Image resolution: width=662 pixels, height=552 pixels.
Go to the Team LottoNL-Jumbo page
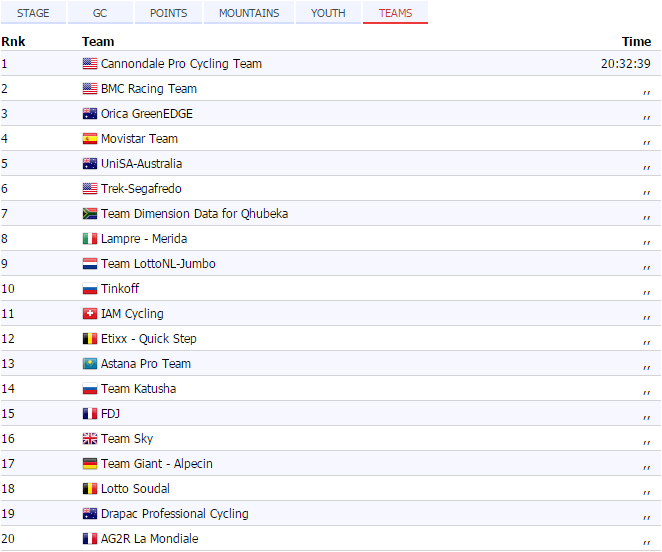(158, 264)
